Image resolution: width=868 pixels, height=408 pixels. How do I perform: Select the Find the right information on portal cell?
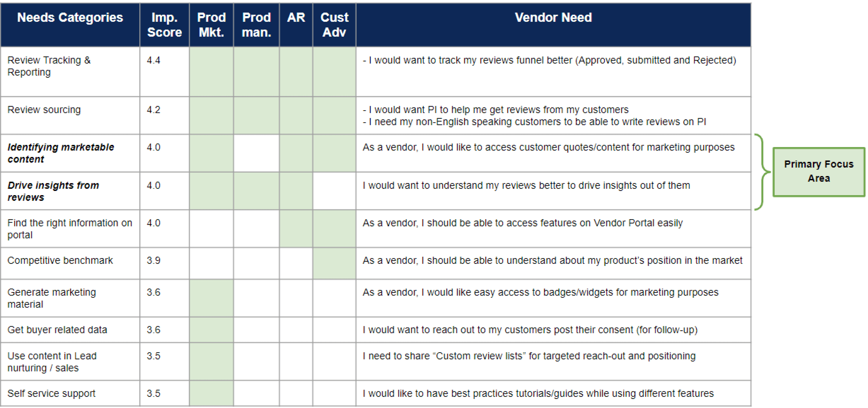point(70,228)
